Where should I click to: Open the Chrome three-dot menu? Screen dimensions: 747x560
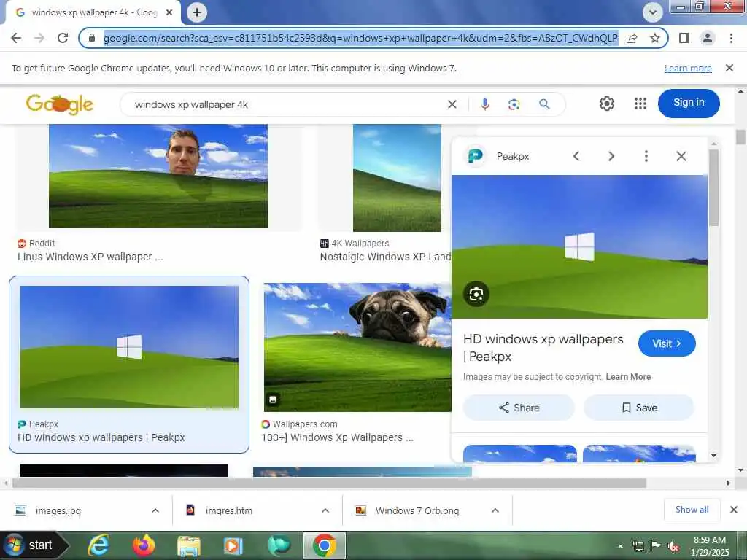click(x=731, y=38)
